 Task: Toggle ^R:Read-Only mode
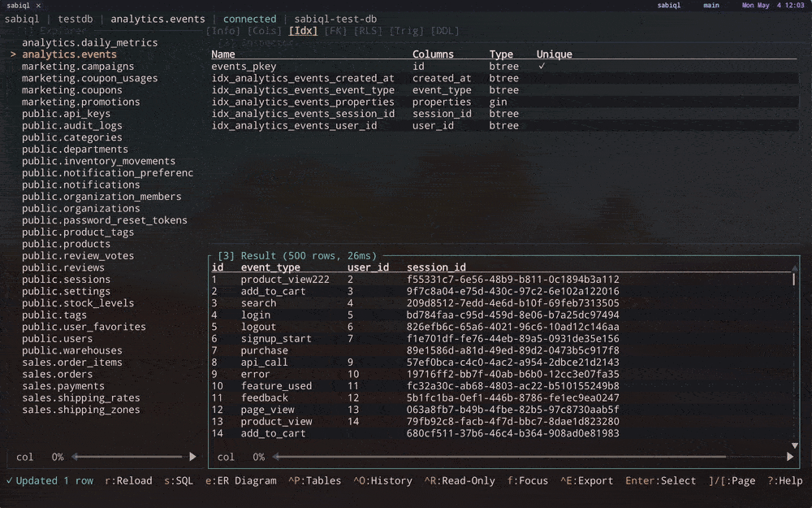(460, 480)
